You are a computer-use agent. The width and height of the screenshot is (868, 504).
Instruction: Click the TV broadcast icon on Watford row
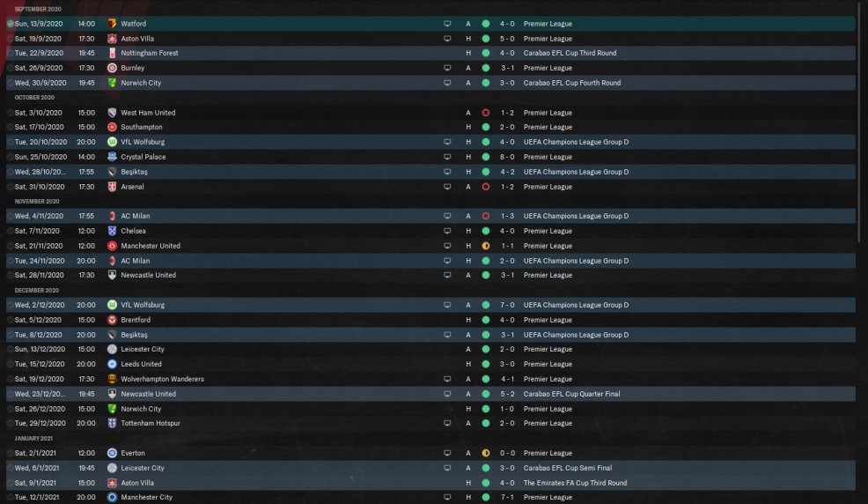447,24
